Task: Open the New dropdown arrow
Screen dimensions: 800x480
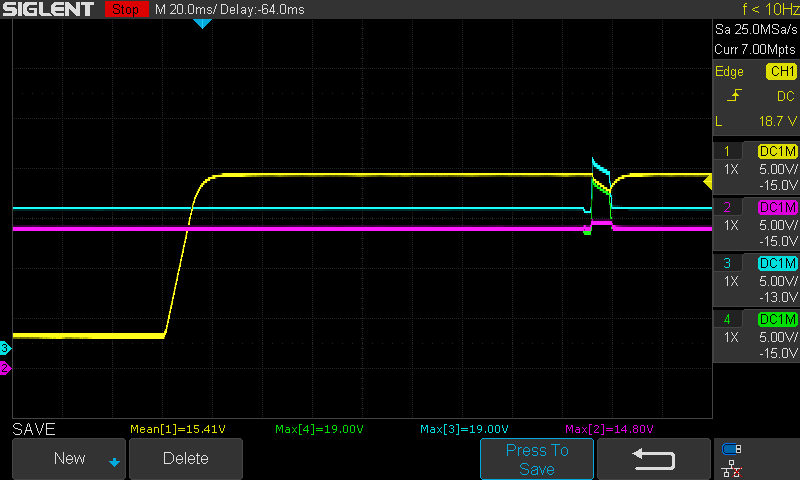Action: pos(114,462)
